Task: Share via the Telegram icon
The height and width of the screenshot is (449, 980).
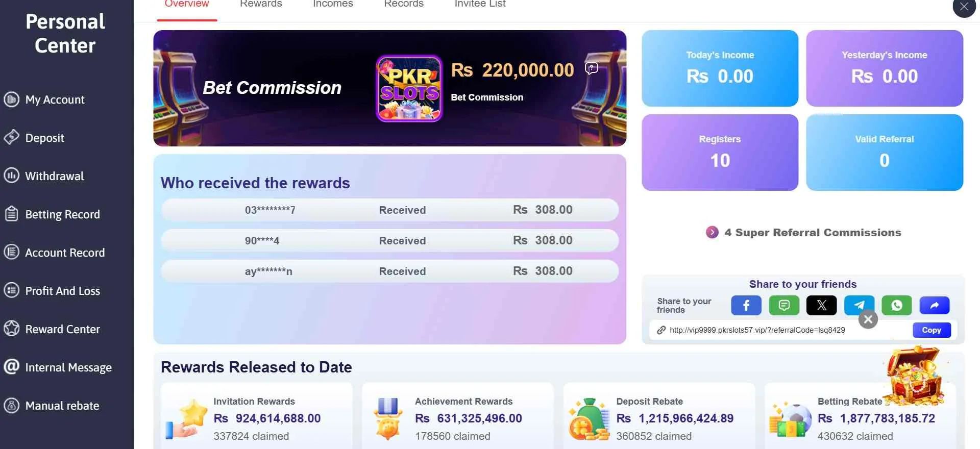Action: 859,305
